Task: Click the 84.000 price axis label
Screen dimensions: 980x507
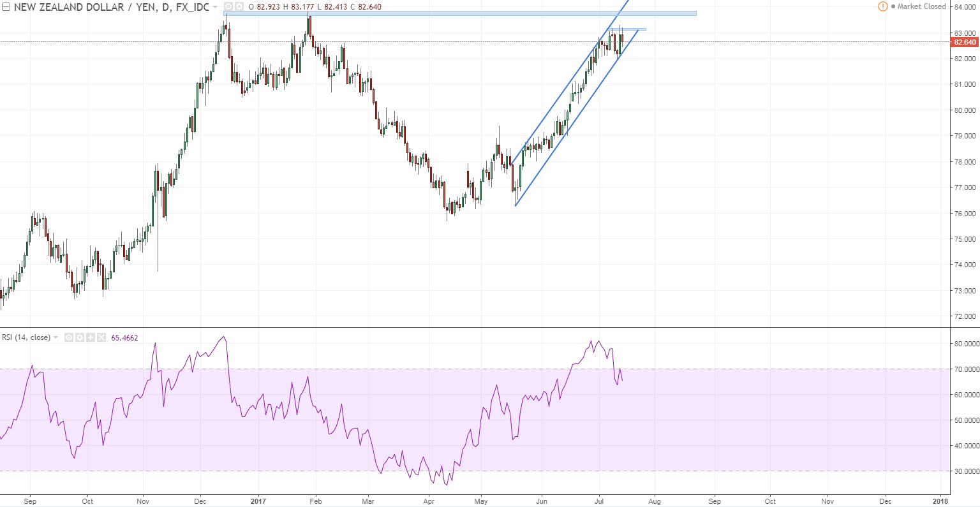Action: click(965, 7)
